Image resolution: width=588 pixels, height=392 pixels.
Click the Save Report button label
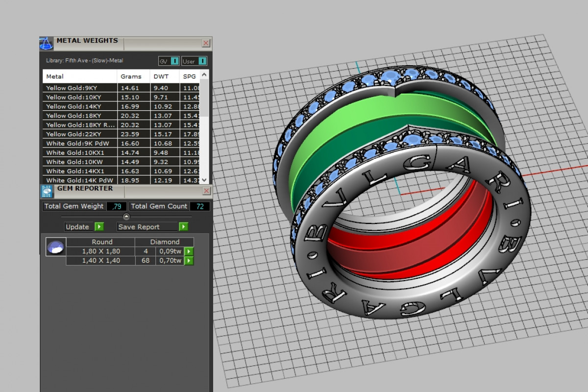(139, 227)
